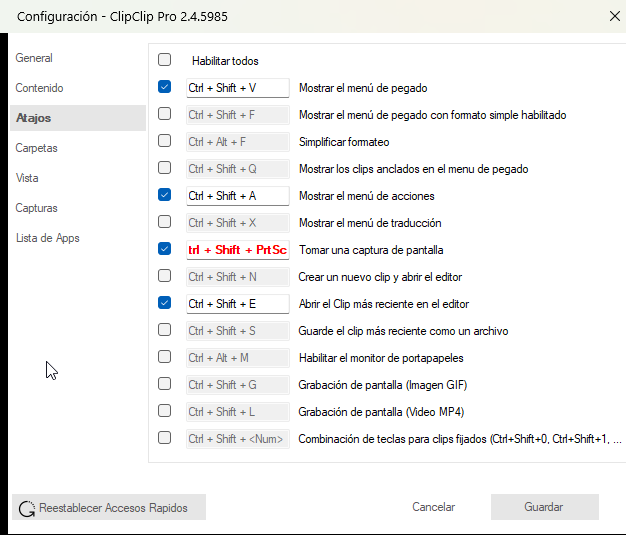Click the red PrtSc shortcut field
Screen dimensions: 626x535
237,250
